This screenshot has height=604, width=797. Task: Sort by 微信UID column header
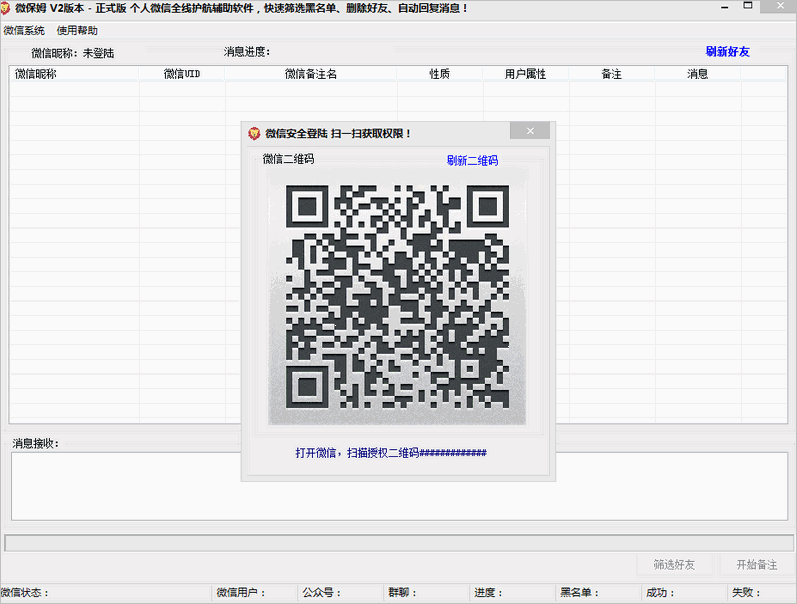click(x=182, y=74)
